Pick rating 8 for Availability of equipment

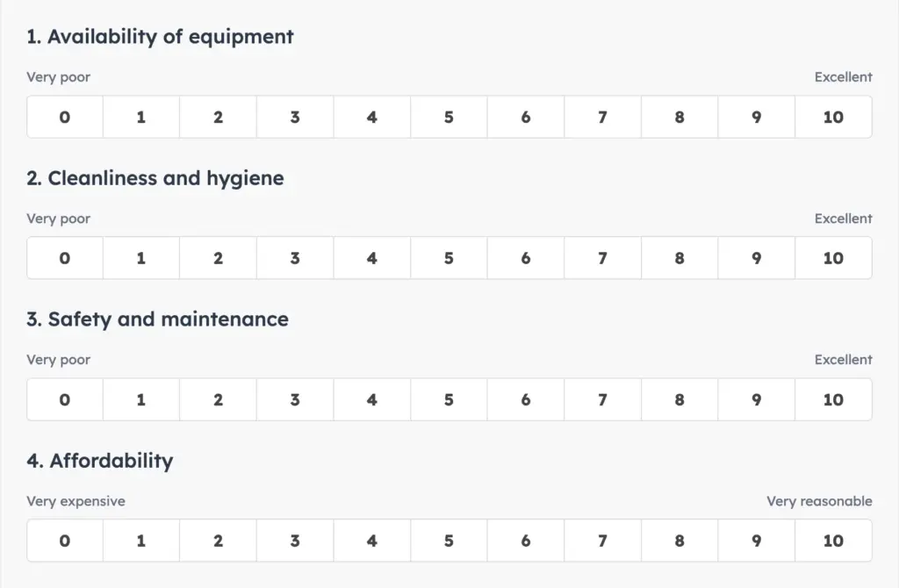[680, 117]
